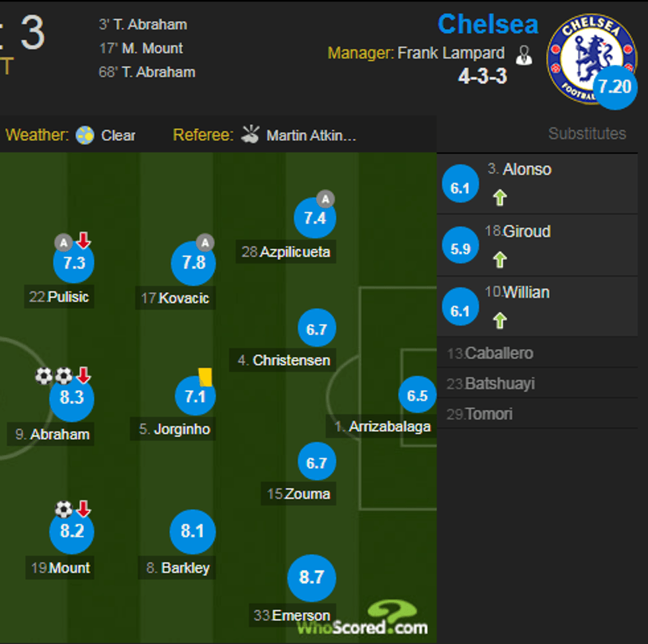Screen dimensions: 648x644
Task: Click the green sub-on arrow under Giroud
Action: 500,260
